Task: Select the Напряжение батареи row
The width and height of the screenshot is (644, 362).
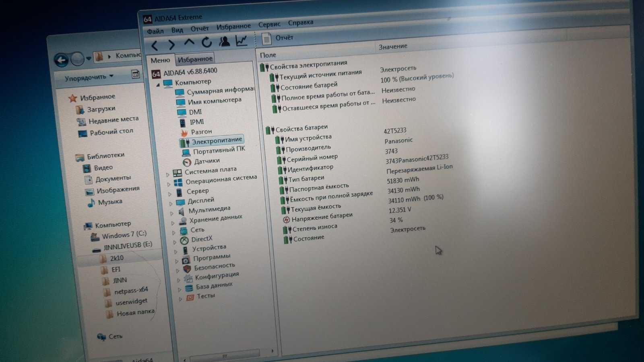Action: click(318, 218)
